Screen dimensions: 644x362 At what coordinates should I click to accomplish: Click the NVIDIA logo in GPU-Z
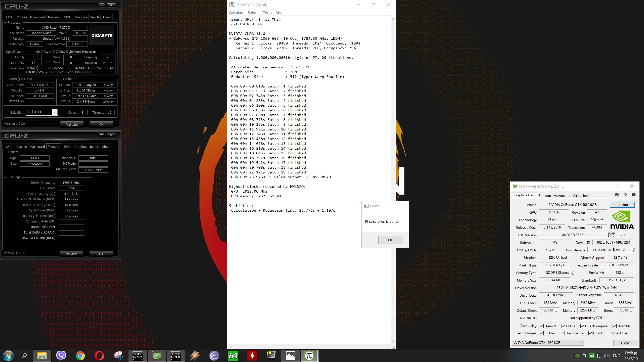click(622, 220)
